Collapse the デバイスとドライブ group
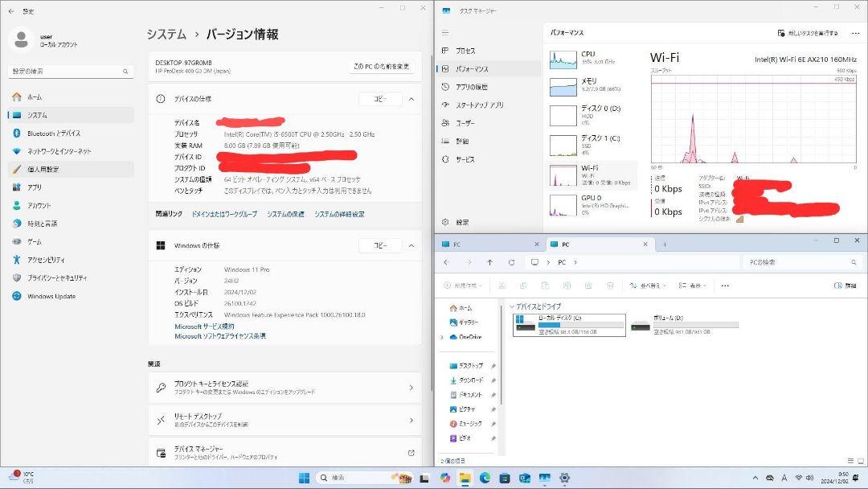Image resolution: width=868 pixels, height=489 pixels. [x=511, y=306]
